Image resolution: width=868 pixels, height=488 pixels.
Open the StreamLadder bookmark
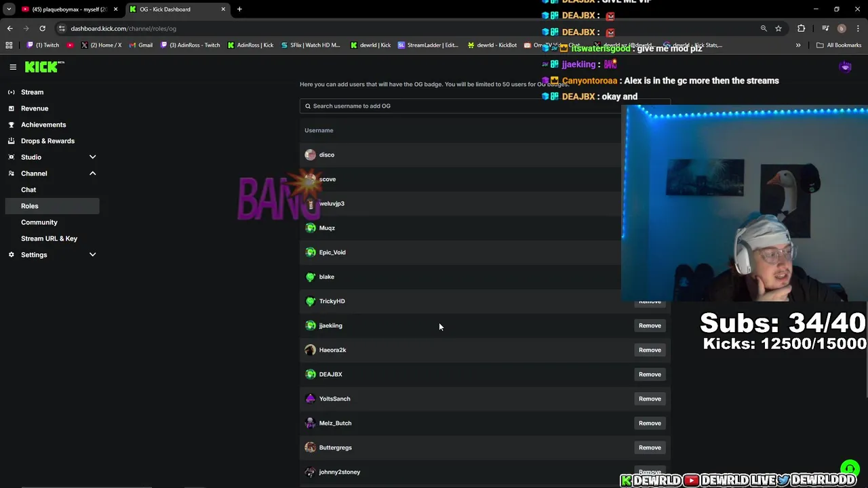[428, 45]
